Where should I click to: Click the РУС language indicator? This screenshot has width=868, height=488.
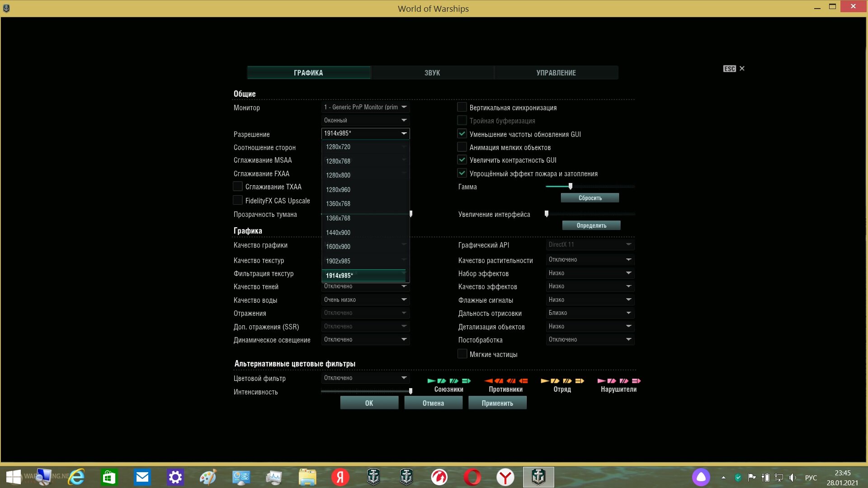click(x=811, y=478)
